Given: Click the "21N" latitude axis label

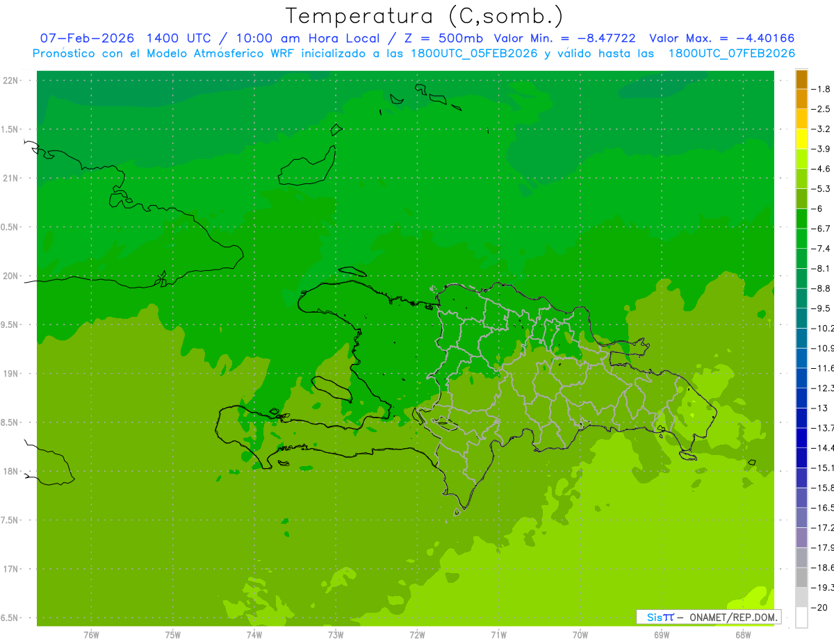Looking at the screenshot, I should click(10, 178).
